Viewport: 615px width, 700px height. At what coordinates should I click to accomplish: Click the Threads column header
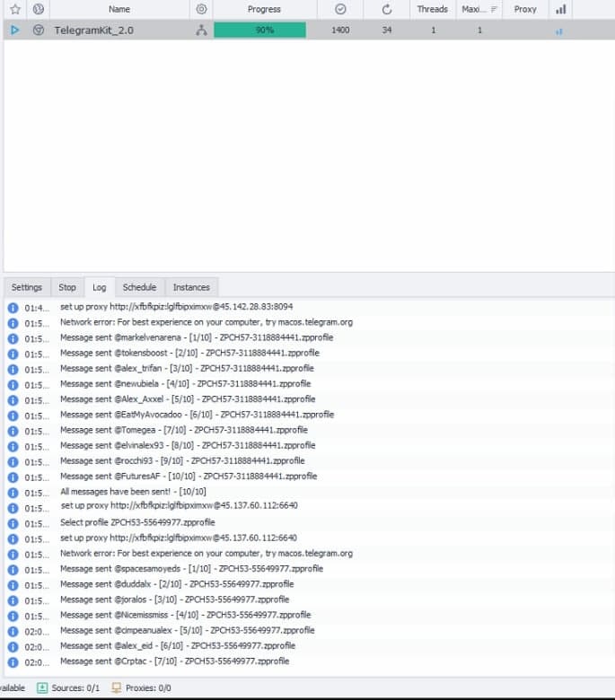(433, 9)
